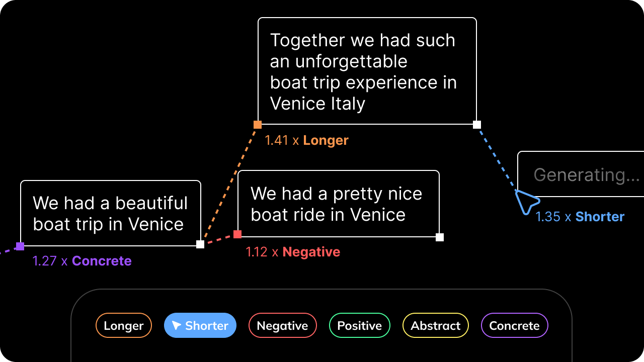Choose the Abstract modifier pill
Viewport: 644px width, 362px height.
point(436,325)
